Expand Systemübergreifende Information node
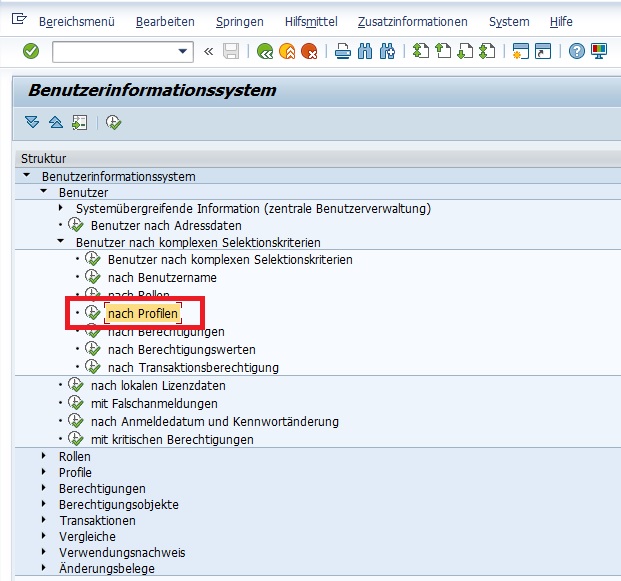The width and height of the screenshot is (621, 581). (x=61, y=207)
